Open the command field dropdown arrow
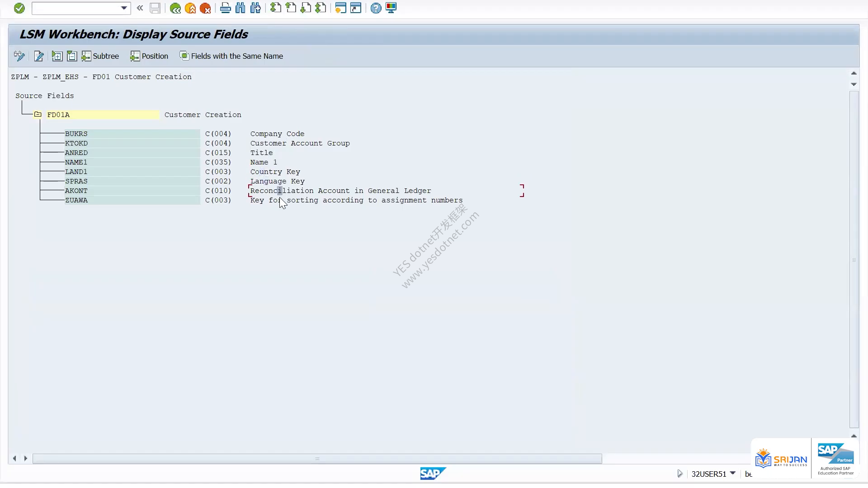The height and width of the screenshot is (488, 868). click(x=124, y=8)
